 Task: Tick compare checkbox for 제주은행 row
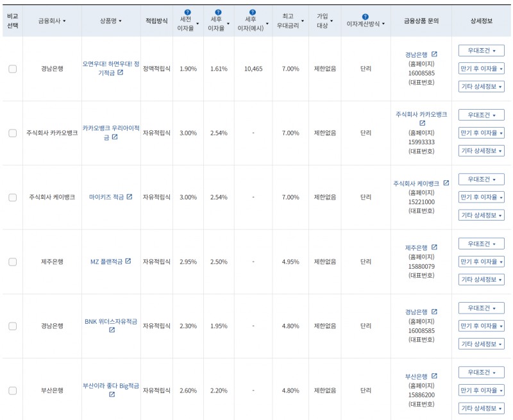pyautogui.click(x=12, y=262)
